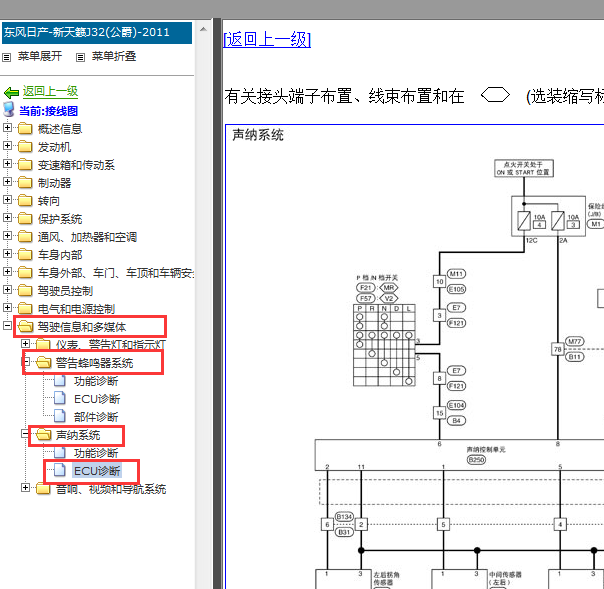Click the computer icon beside 当前:接线图
The height and width of the screenshot is (589, 604).
(x=8, y=110)
